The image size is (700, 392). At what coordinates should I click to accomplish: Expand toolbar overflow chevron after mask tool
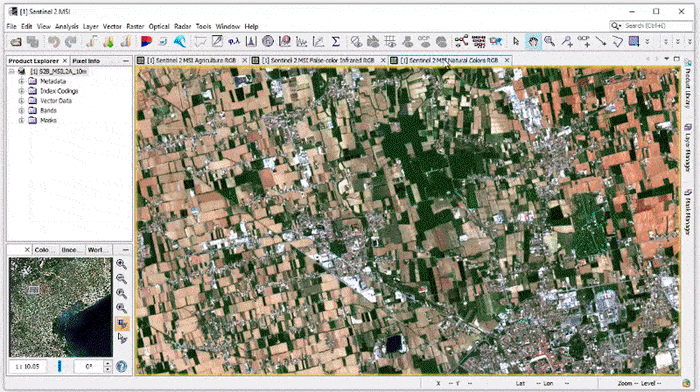coord(647,42)
